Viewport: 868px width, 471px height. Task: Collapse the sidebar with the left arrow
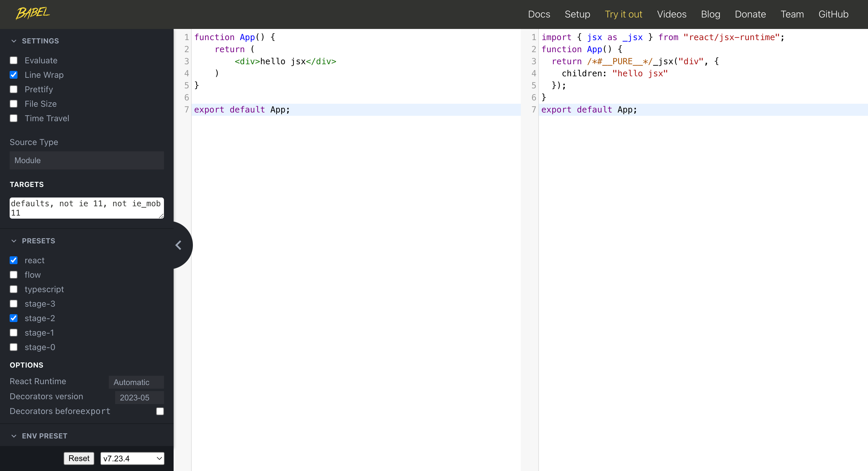point(179,245)
